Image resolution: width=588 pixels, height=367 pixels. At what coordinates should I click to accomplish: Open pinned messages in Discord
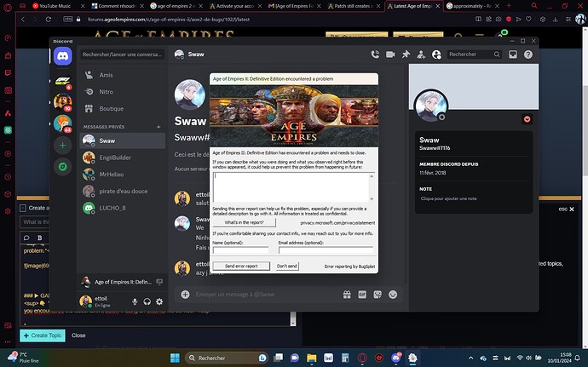[x=406, y=54]
